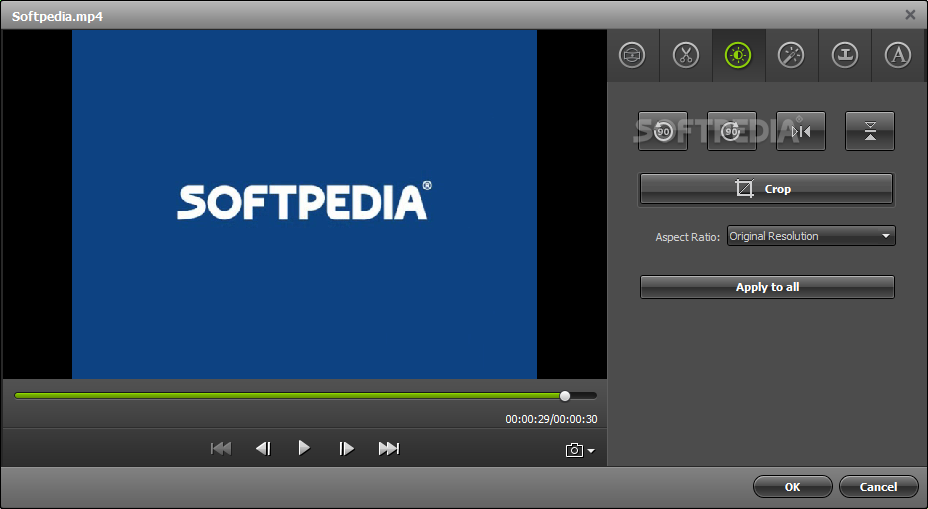
Task: Jump to the start of the video
Action: [221, 449]
